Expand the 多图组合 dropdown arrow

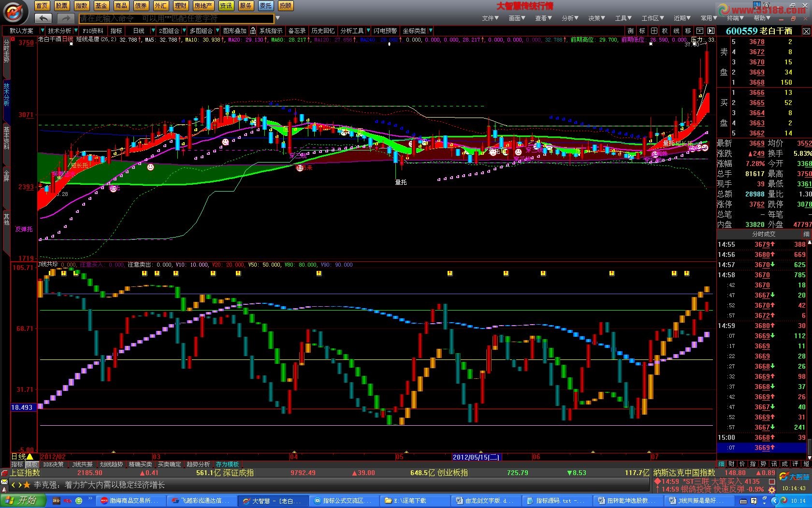click(217, 30)
